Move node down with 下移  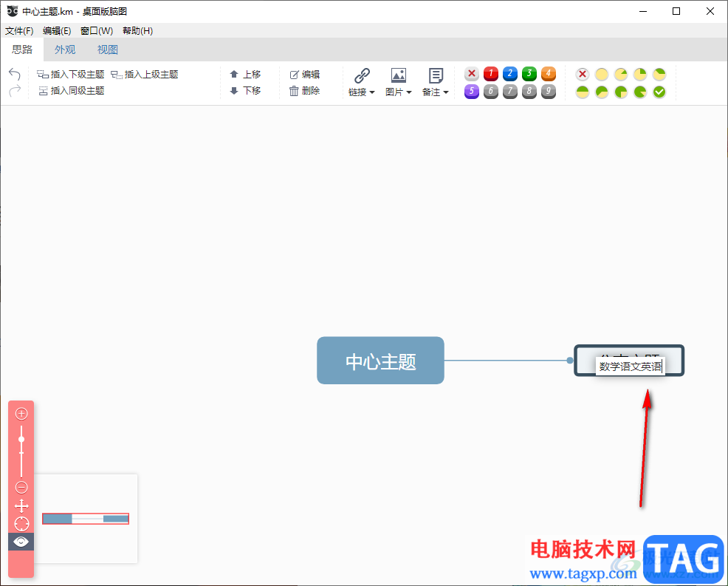[245, 91]
